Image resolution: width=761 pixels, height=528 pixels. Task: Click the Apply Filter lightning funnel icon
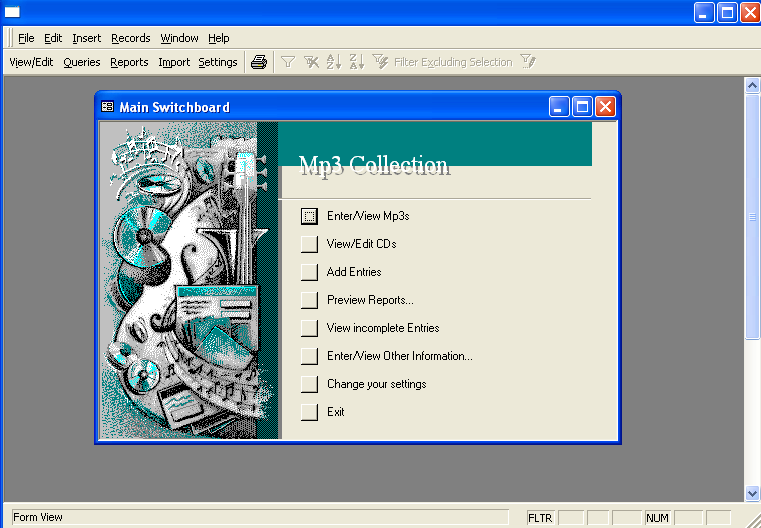pos(380,62)
